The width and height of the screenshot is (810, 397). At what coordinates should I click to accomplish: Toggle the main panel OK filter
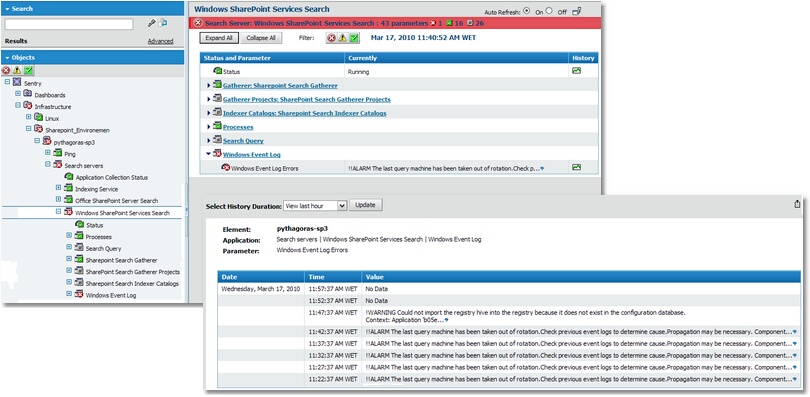[354, 38]
